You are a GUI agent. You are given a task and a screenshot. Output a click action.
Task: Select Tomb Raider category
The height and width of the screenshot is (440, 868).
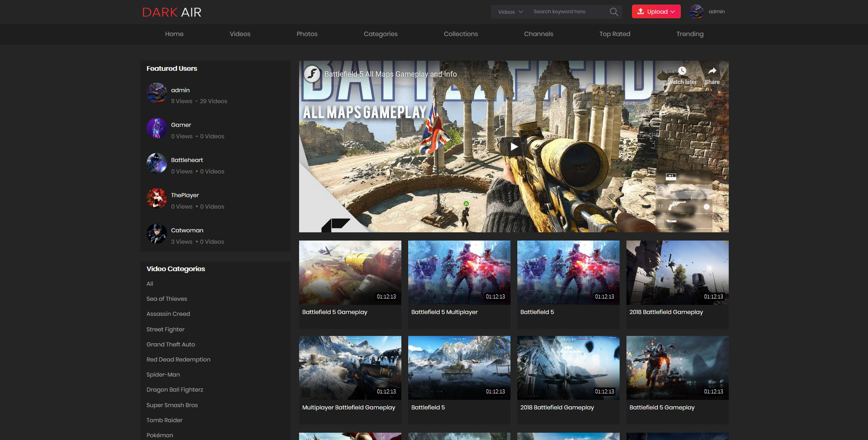tap(164, 420)
